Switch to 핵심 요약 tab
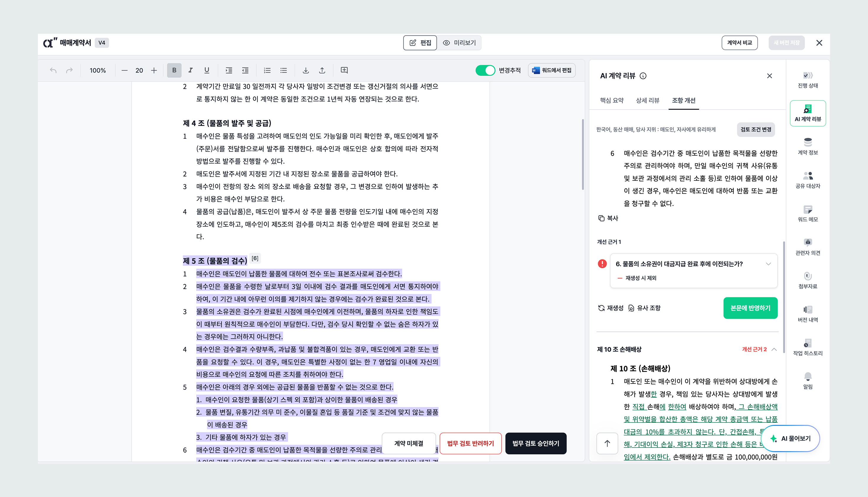The width and height of the screenshot is (868, 497). [611, 100]
